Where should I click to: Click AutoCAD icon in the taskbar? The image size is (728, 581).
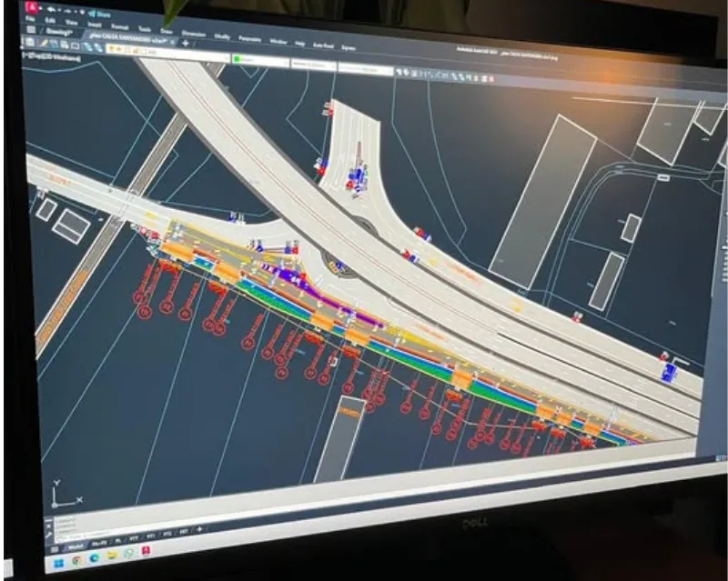146,550
